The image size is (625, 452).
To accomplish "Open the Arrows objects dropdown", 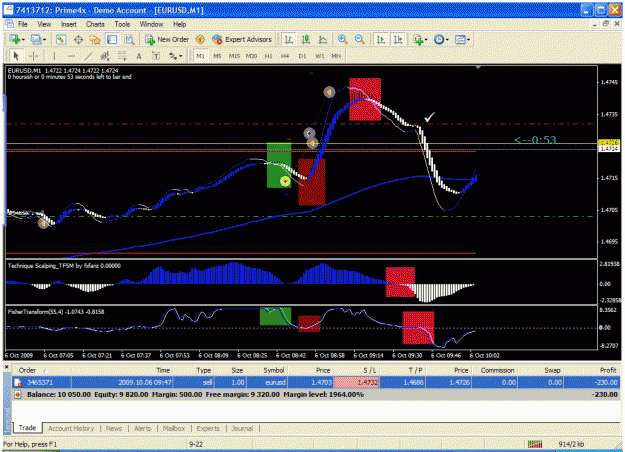I will tap(175, 56).
